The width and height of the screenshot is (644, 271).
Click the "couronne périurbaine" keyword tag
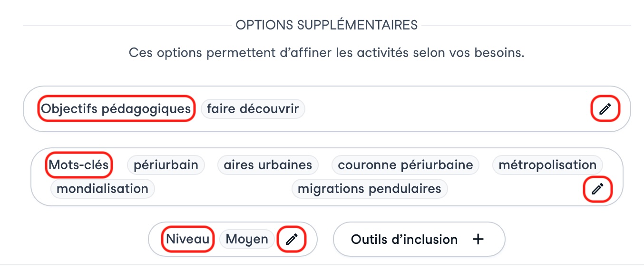[405, 165]
